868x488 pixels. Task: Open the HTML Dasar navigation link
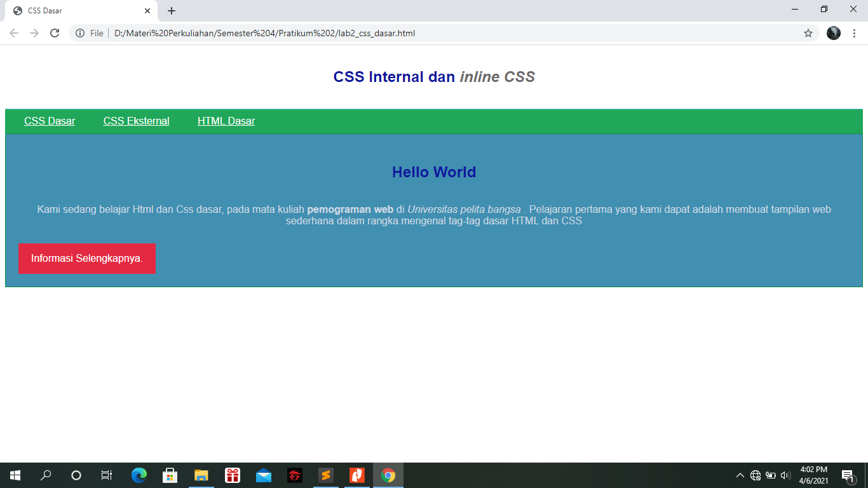coord(226,121)
